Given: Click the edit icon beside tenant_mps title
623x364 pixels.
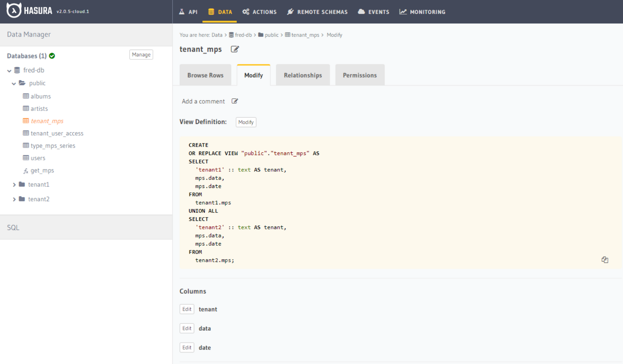Looking at the screenshot, I should click(235, 49).
